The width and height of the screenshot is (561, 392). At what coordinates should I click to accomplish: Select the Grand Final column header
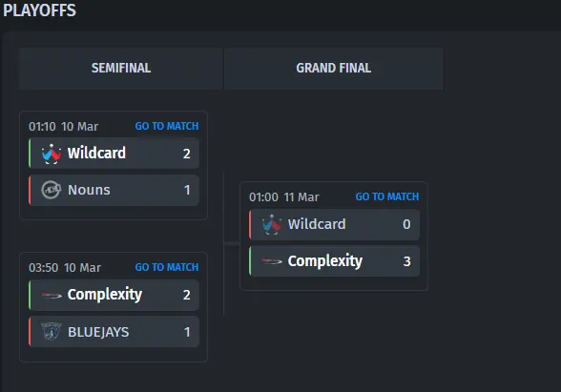click(x=334, y=68)
